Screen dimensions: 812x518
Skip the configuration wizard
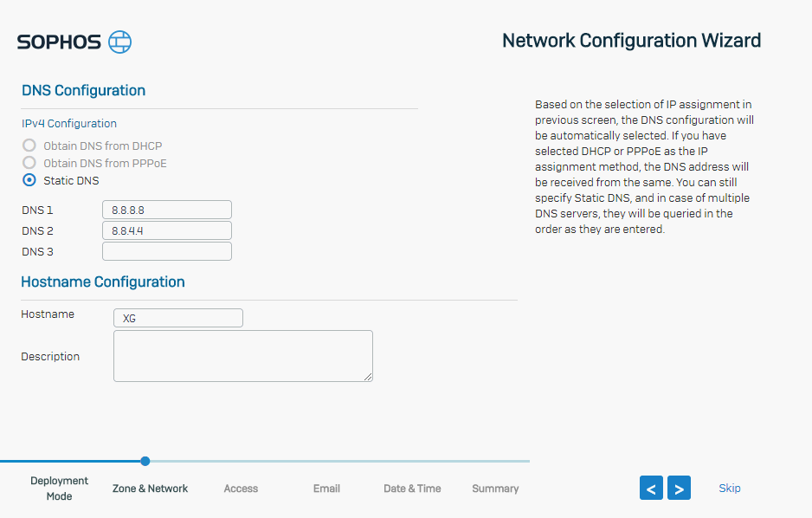[729, 488]
